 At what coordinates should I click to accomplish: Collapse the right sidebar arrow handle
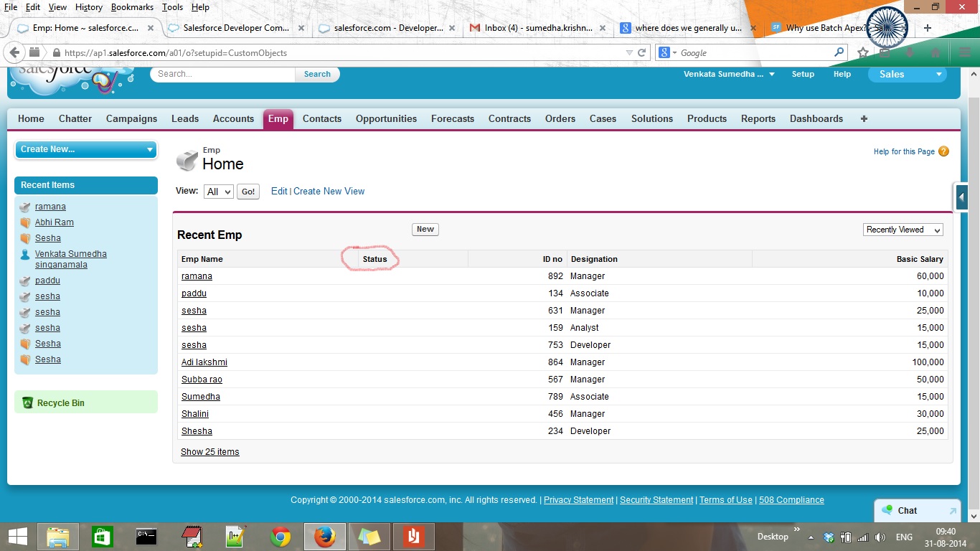[x=961, y=197]
